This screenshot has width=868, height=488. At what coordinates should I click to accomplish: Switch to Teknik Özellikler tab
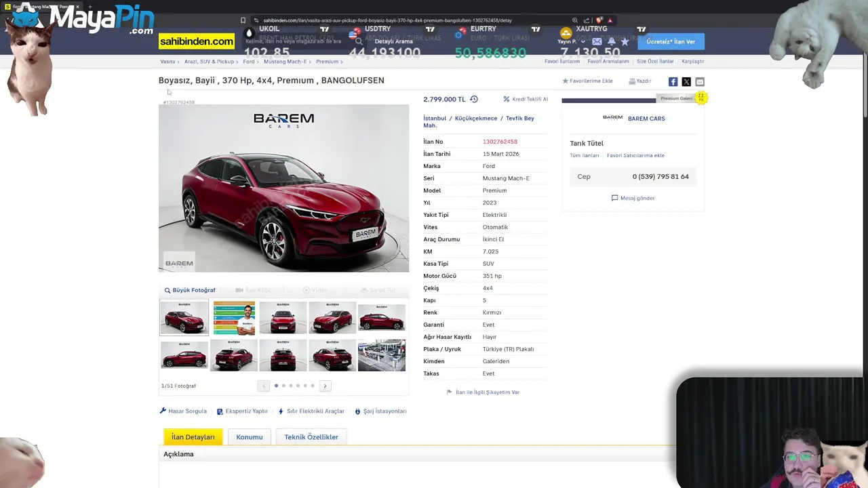pyautogui.click(x=311, y=437)
